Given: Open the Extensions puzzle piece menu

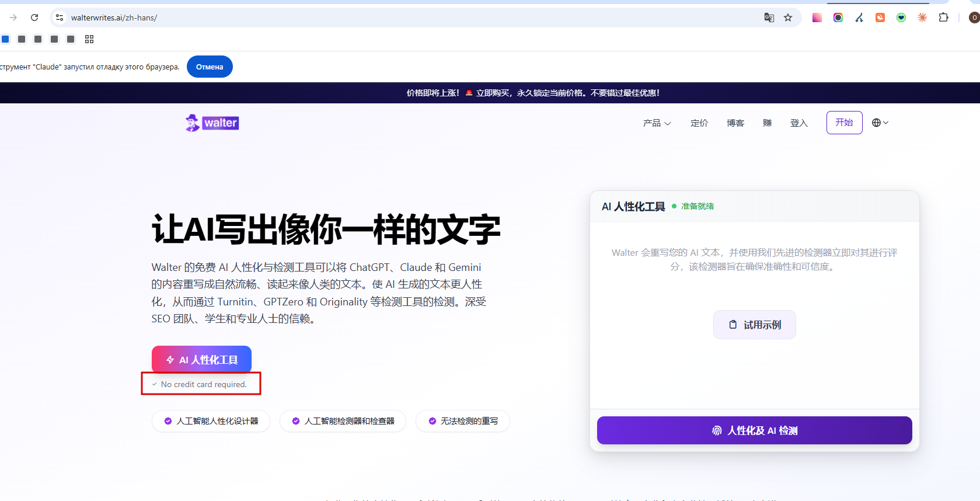Looking at the screenshot, I should pyautogui.click(x=943, y=18).
